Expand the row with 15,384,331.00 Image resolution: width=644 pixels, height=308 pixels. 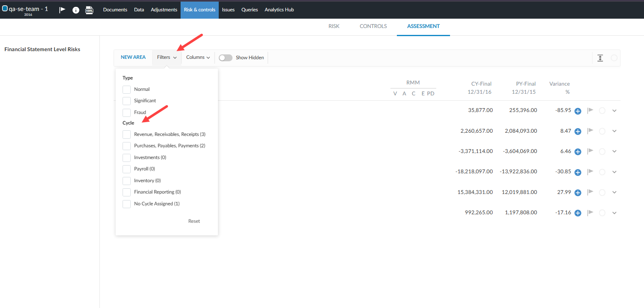click(614, 192)
